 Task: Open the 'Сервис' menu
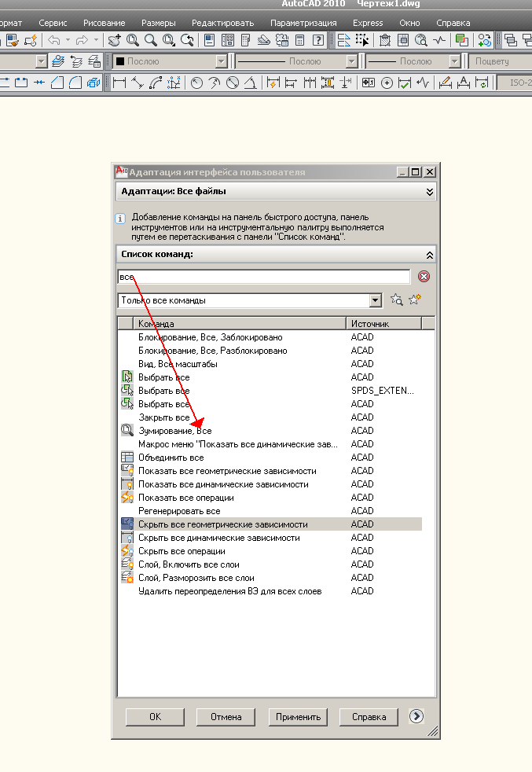tap(53, 23)
